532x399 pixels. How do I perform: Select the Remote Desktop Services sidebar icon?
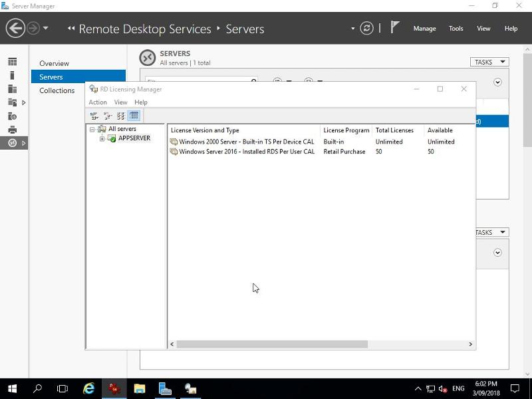[13, 143]
